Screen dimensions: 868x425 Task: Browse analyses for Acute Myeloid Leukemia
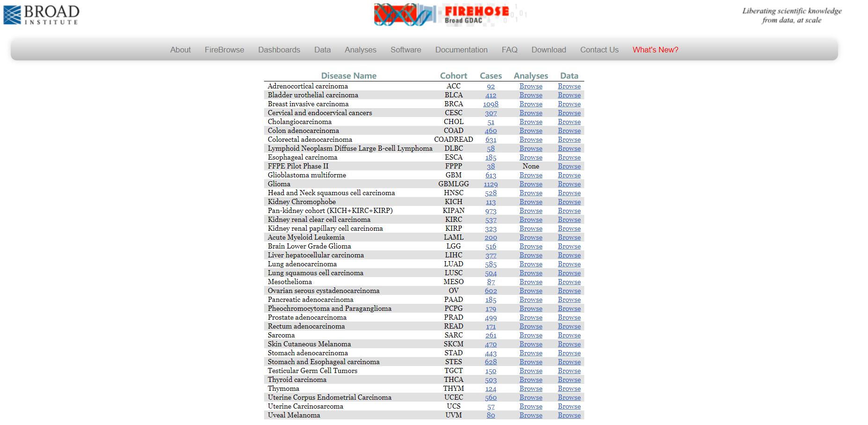[531, 237]
